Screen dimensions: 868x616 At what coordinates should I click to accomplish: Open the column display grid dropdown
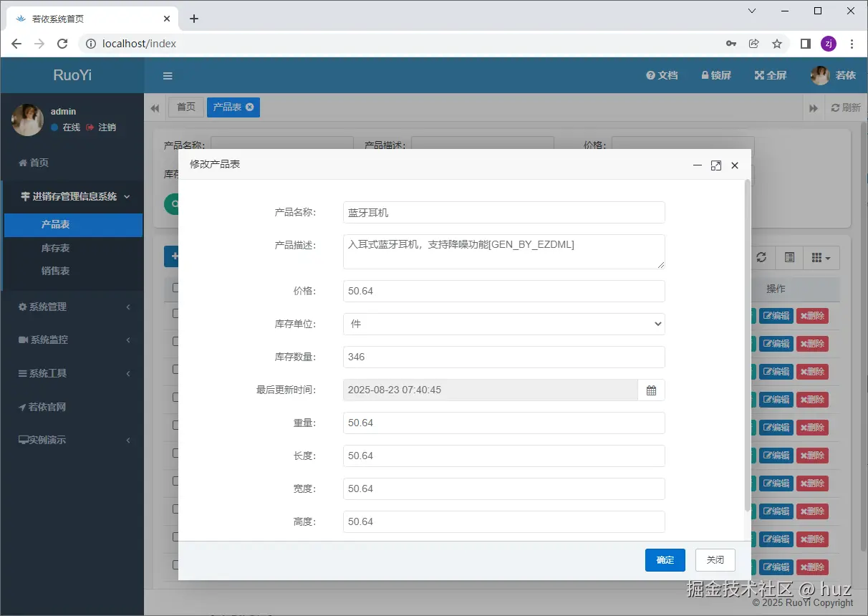[x=821, y=257]
